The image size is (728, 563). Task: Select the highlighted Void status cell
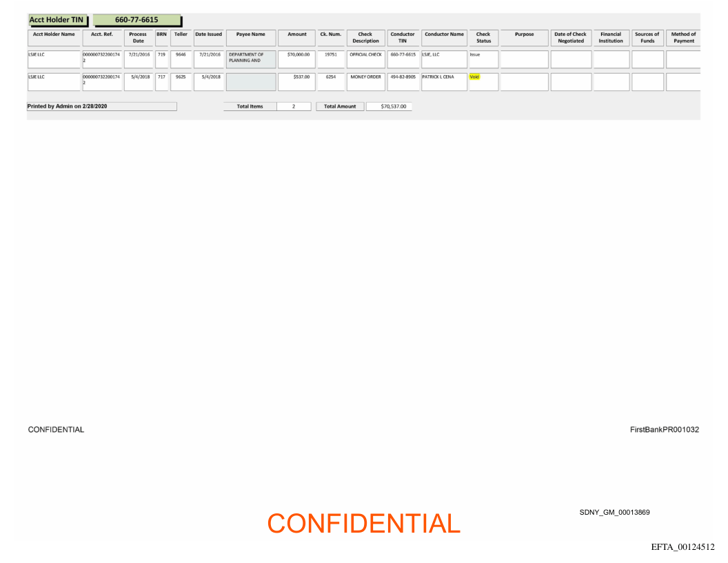tap(474, 77)
